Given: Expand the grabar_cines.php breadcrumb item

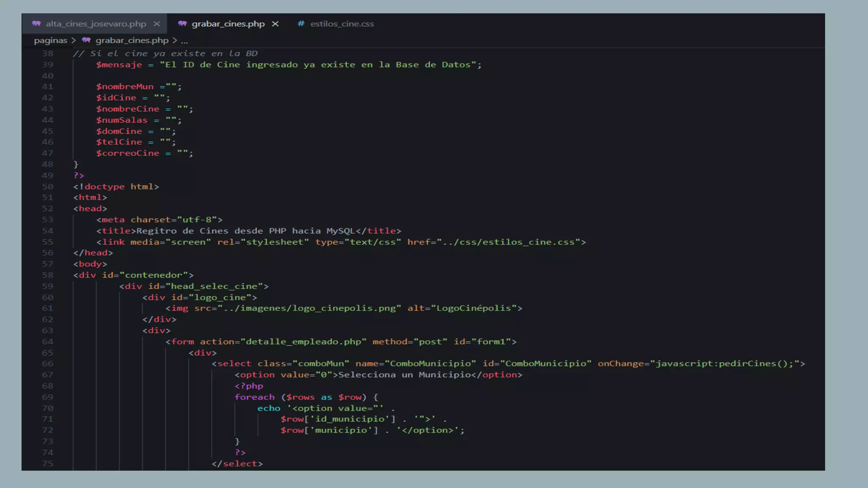Looking at the screenshot, I should click(x=132, y=40).
